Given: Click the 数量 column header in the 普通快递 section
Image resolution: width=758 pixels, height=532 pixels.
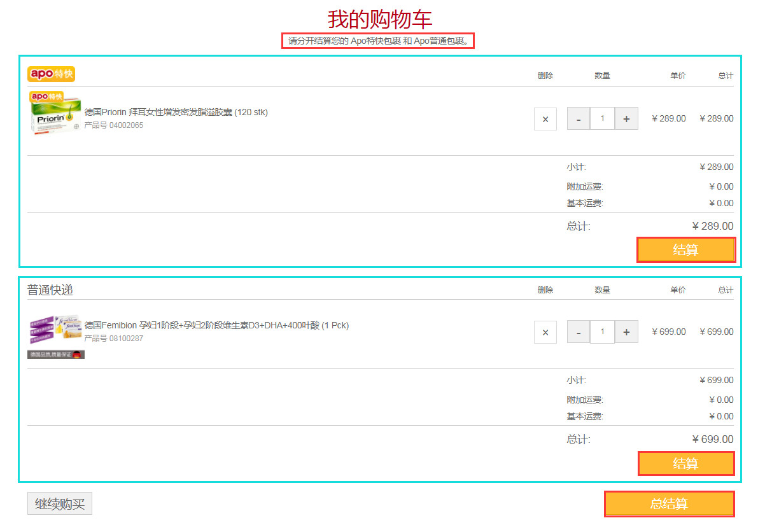Looking at the screenshot, I should [x=602, y=290].
